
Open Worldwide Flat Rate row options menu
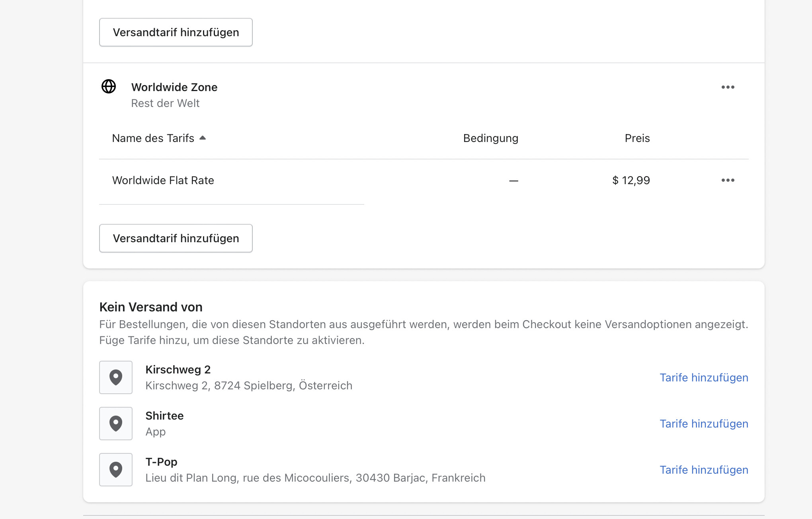(728, 180)
